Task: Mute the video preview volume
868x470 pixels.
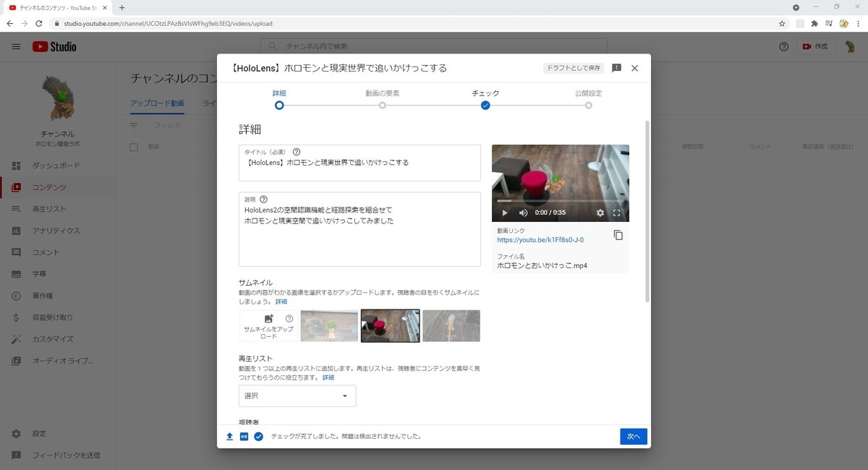Action: point(523,213)
